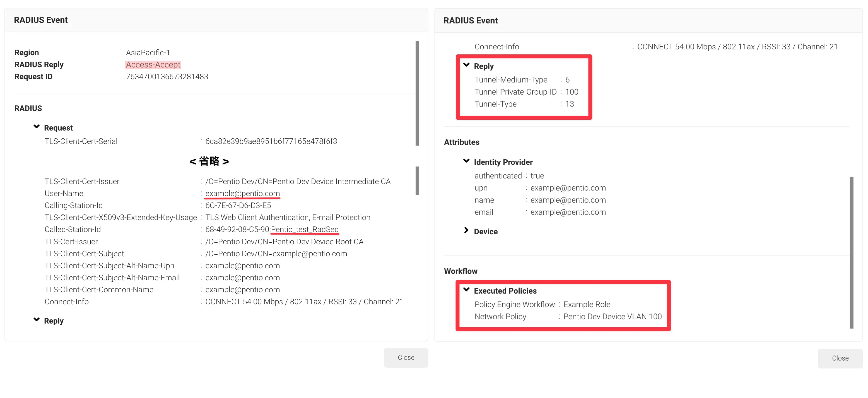Click the Access-Accept reply value
The height and width of the screenshot is (398, 868).
point(153,65)
